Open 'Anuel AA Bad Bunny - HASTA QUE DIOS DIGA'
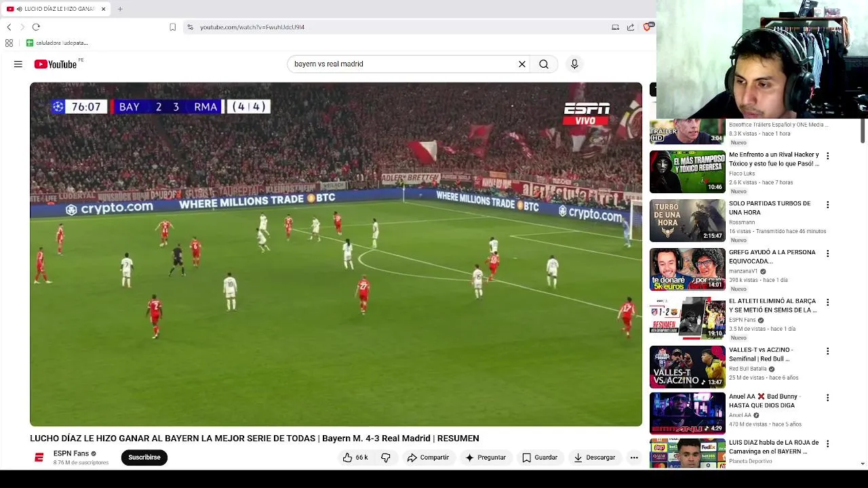Screen dimensions: 868x488 tap(764, 401)
